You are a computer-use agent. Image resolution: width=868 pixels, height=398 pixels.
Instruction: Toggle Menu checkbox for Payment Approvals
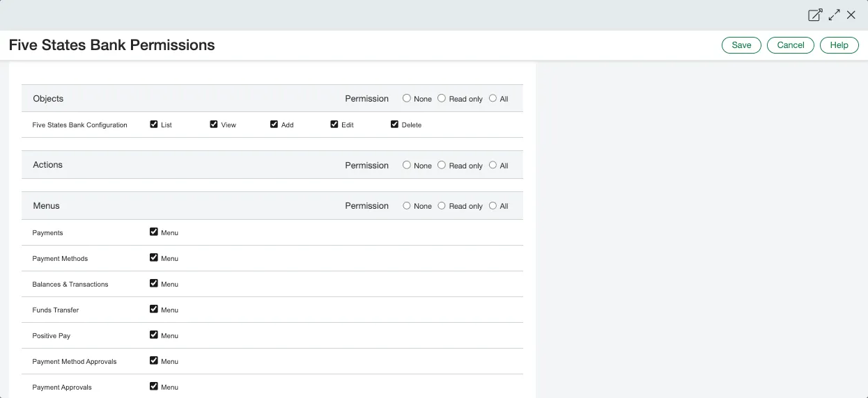pos(154,386)
